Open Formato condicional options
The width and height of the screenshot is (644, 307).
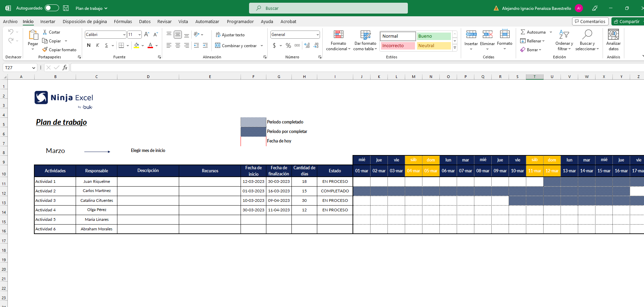pos(338,40)
